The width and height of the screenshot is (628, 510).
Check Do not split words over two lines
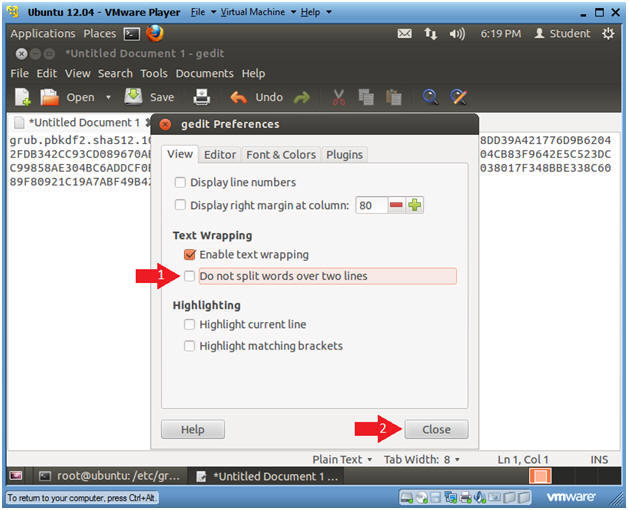coord(189,276)
